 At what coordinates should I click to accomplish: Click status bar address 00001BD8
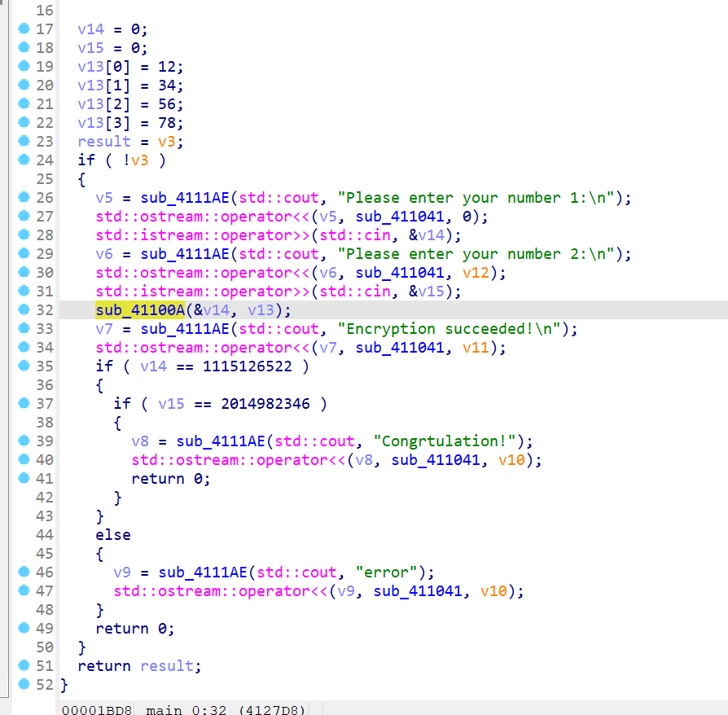coord(97,710)
